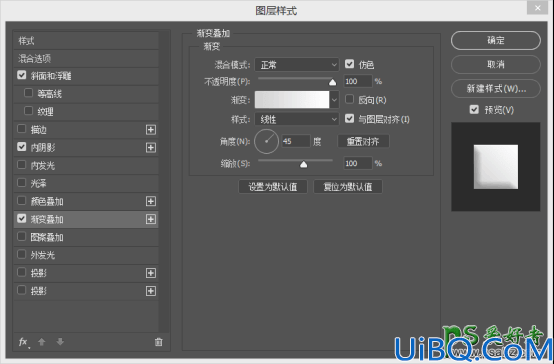Click the 缩放 slider handle
Image resolution: width=554 pixels, height=364 pixels.
(x=303, y=164)
